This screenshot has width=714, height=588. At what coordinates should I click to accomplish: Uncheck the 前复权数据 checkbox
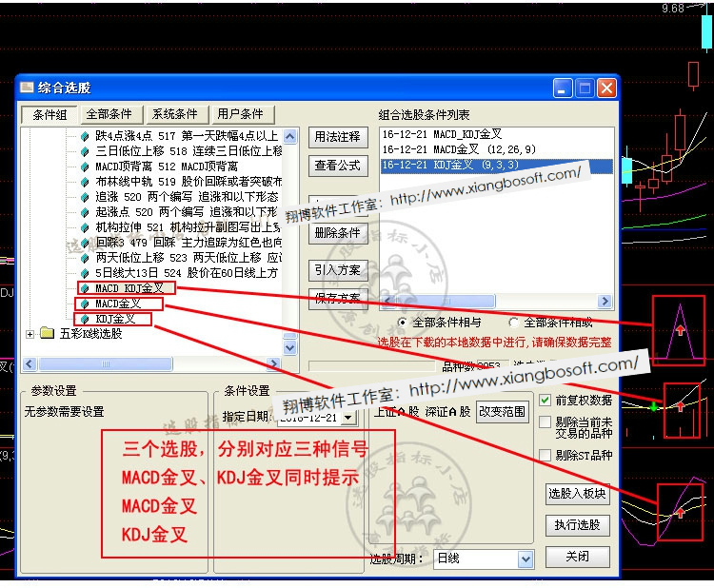545,400
